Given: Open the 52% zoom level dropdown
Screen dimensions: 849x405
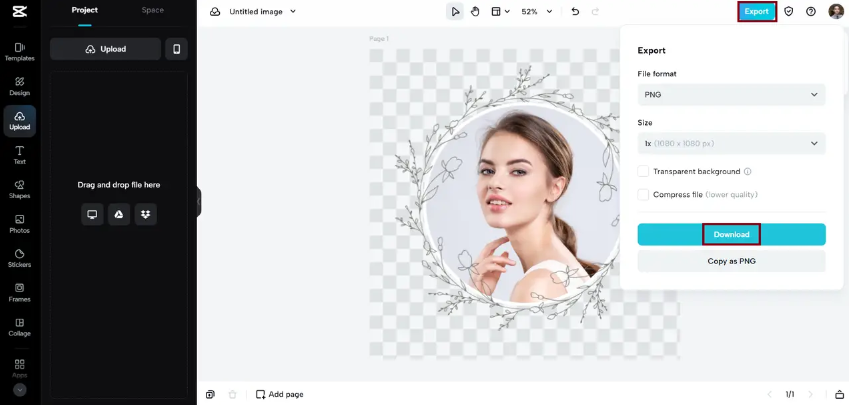Looking at the screenshot, I should click(x=534, y=12).
